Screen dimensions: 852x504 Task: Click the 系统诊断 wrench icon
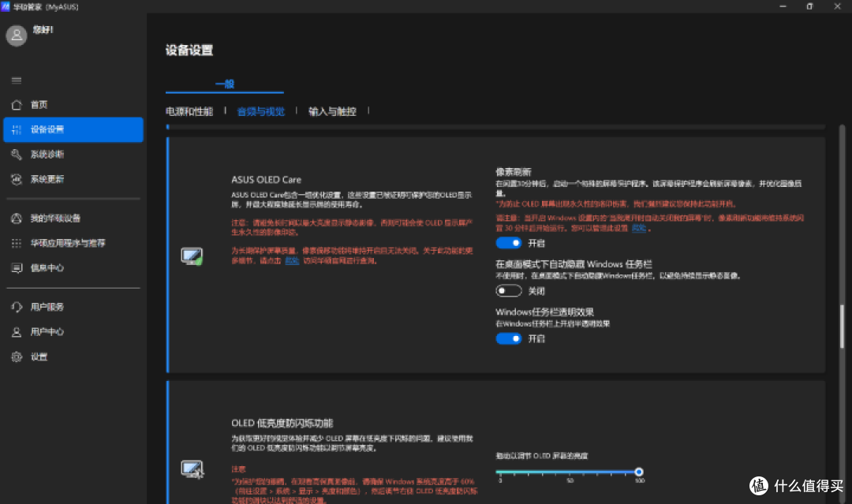click(17, 155)
